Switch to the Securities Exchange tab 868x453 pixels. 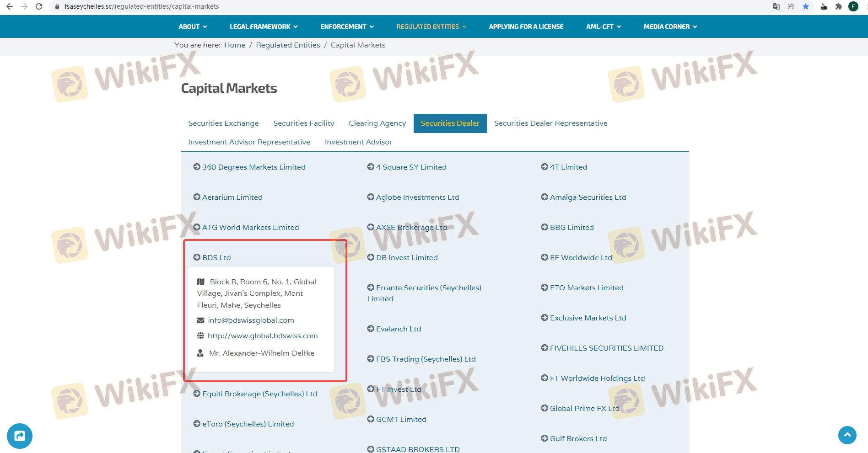223,123
